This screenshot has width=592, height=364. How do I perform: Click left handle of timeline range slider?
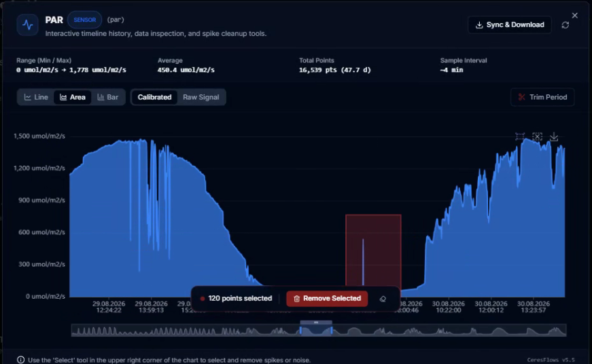(300, 331)
